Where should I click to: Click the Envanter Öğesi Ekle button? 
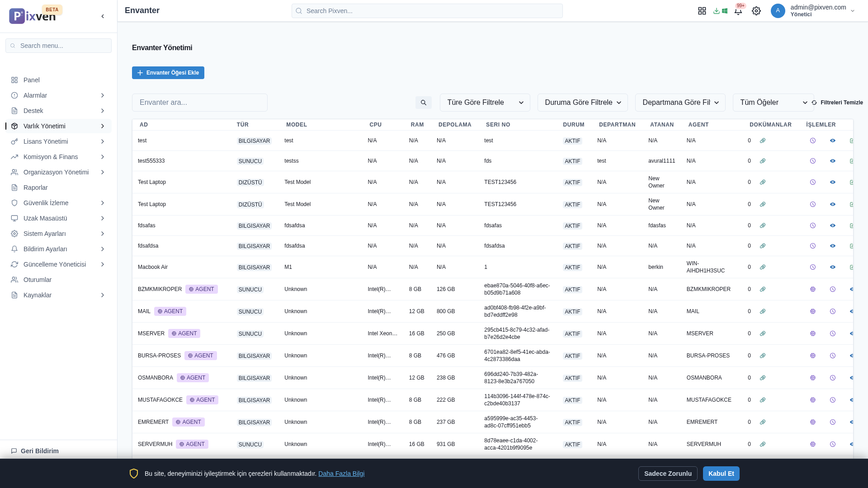pyautogui.click(x=168, y=73)
